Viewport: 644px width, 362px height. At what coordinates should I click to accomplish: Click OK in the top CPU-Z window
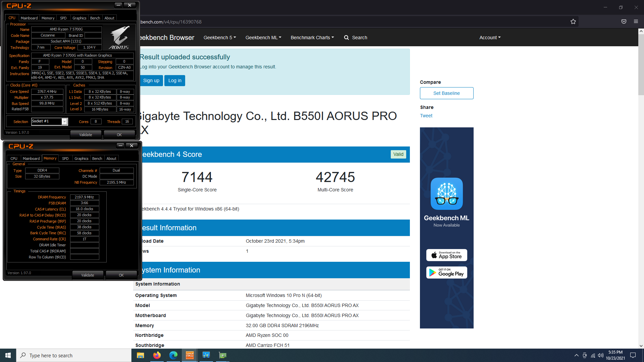coord(119,135)
